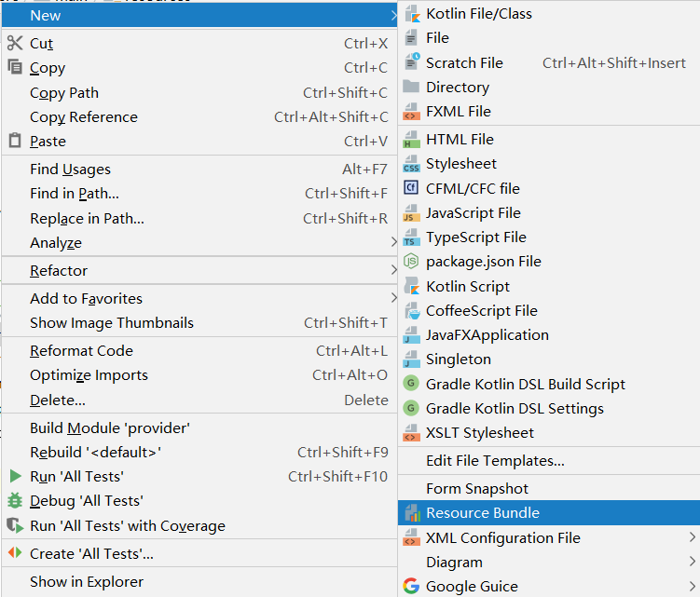The image size is (700, 597).
Task: Click the Ctrl+Shift+F10 shortcut text
Action: pos(337,477)
